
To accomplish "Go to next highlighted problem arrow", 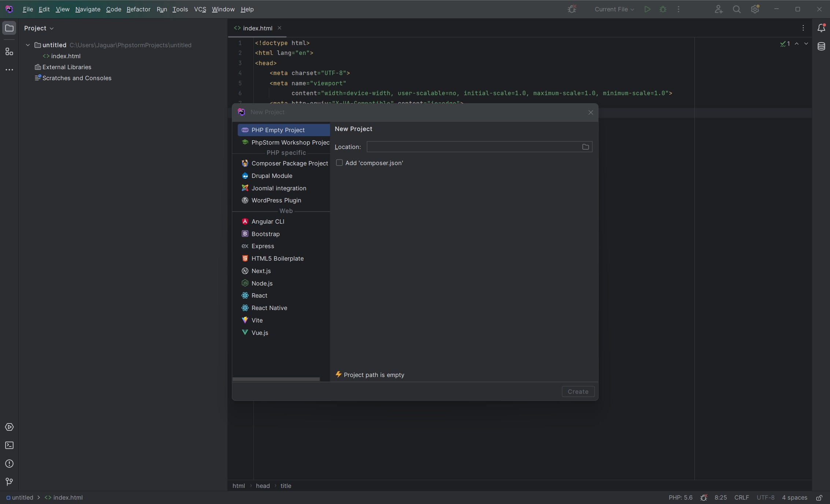I will pos(806,44).
